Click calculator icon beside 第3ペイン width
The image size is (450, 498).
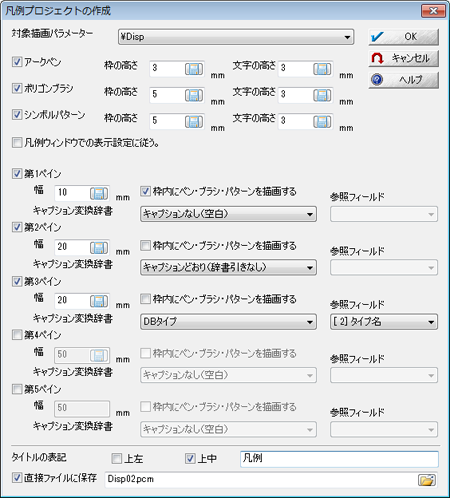tap(99, 301)
